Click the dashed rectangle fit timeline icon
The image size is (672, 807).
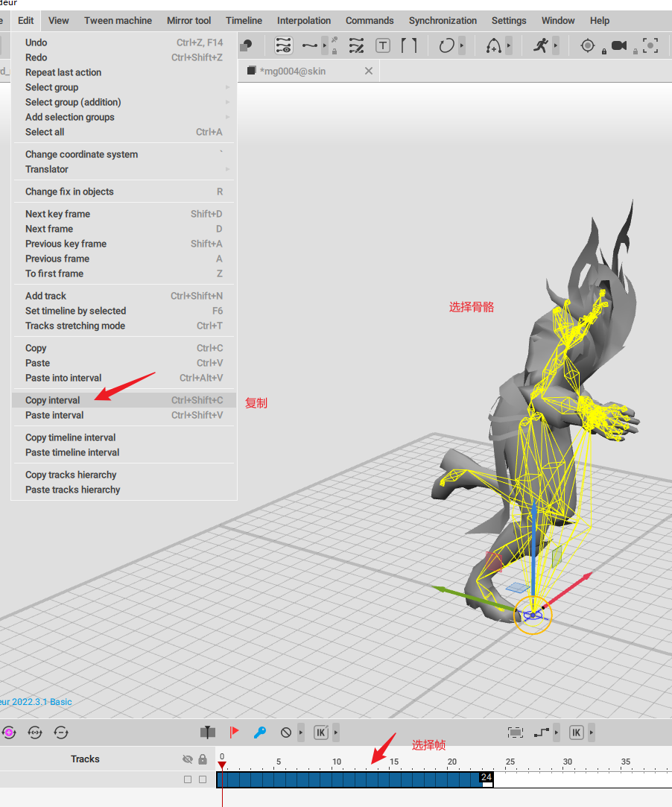(x=515, y=732)
